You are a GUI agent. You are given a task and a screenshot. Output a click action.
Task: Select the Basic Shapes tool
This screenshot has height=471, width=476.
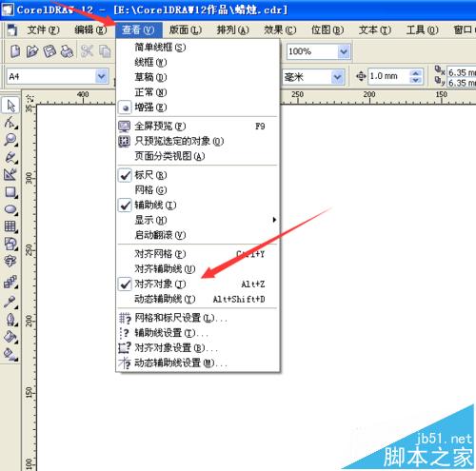tap(10, 244)
